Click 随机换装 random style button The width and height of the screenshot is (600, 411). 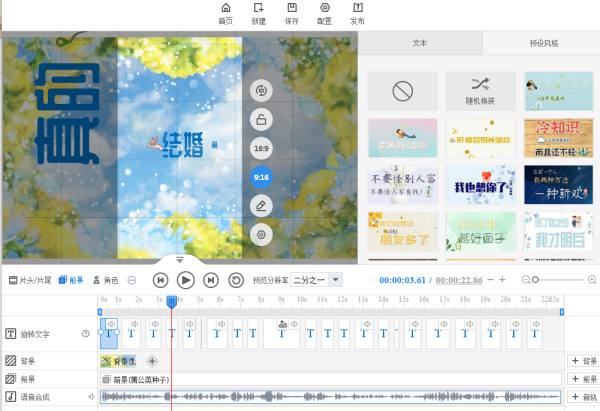pos(480,91)
